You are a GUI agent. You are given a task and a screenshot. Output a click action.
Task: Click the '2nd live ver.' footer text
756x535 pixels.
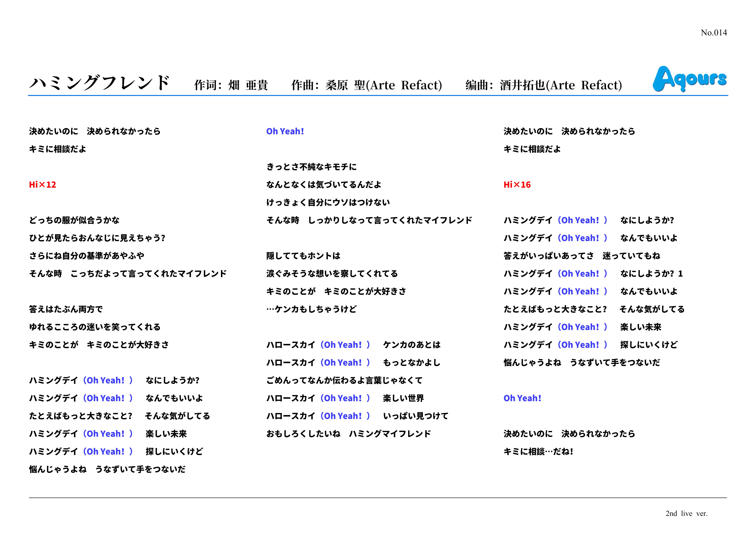coord(687,513)
